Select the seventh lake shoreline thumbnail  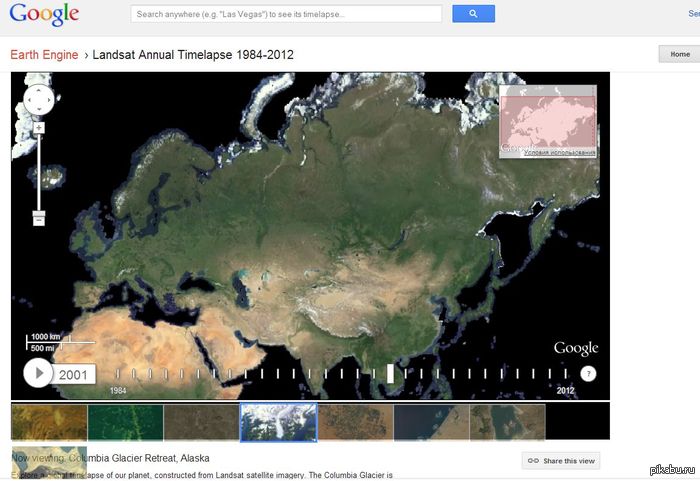pyautogui.click(x=508, y=422)
